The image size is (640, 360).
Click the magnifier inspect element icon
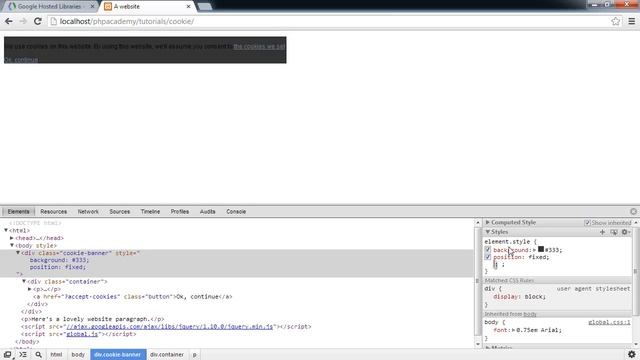[x=38, y=355]
